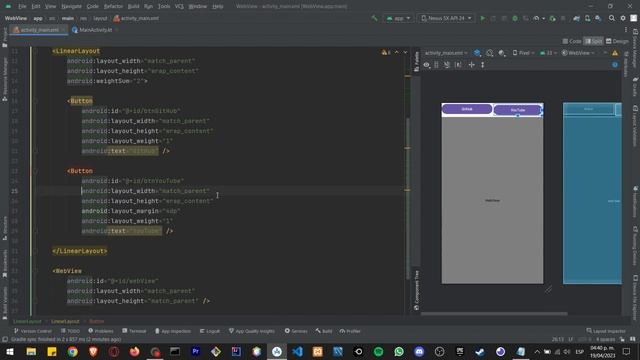640x360 pixels.
Task: Open the Build menu
Action: click(x=133, y=7)
